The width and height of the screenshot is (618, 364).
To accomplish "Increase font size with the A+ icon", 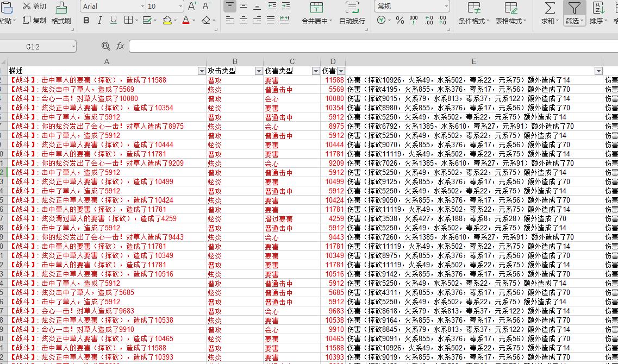I will [192, 6].
